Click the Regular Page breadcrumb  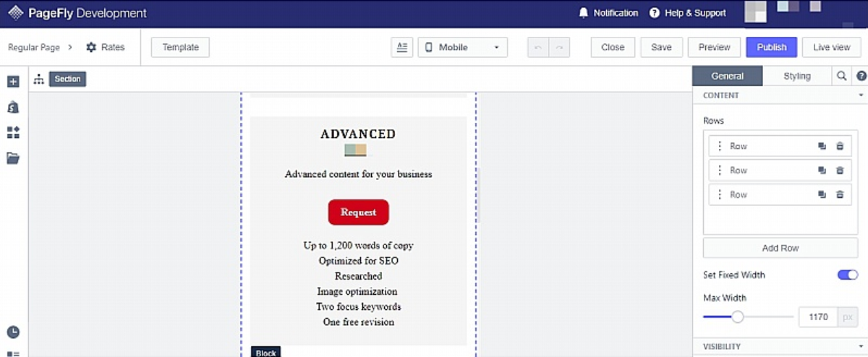pyautogui.click(x=33, y=47)
